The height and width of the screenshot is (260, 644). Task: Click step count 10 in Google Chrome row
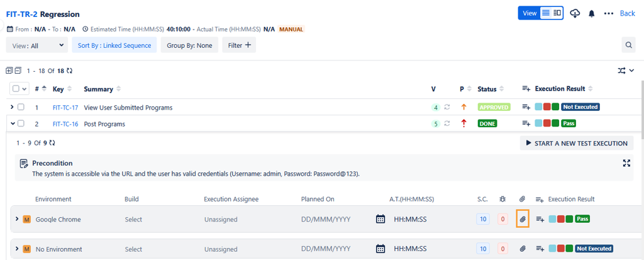(483, 219)
